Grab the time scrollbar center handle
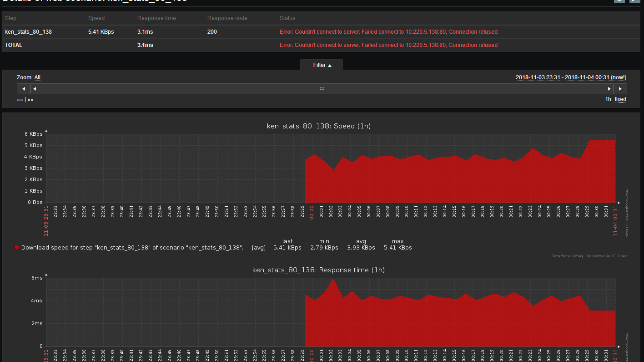 click(x=322, y=89)
